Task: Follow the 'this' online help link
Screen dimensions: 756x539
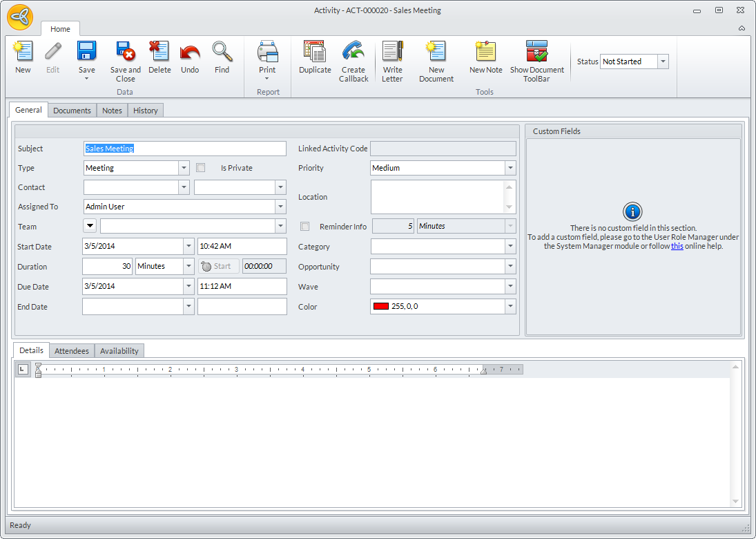Action: pyautogui.click(x=677, y=246)
